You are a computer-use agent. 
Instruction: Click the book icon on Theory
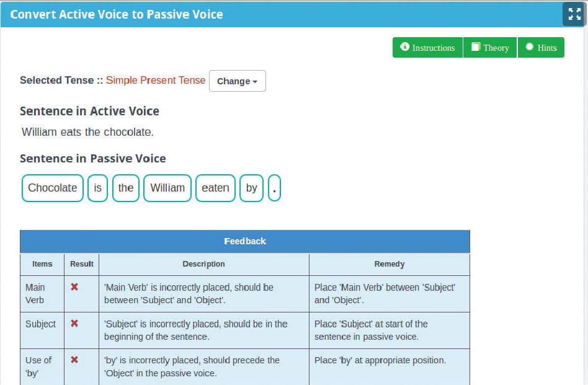pos(476,47)
